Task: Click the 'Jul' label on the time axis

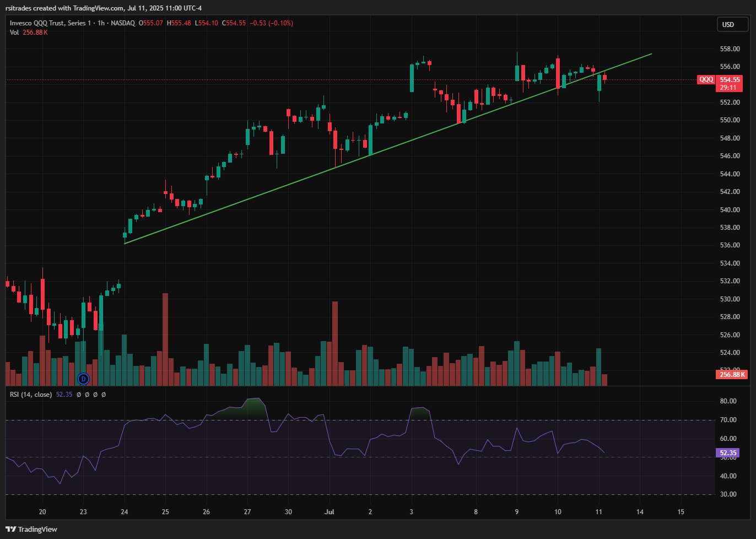Action: pos(330,512)
